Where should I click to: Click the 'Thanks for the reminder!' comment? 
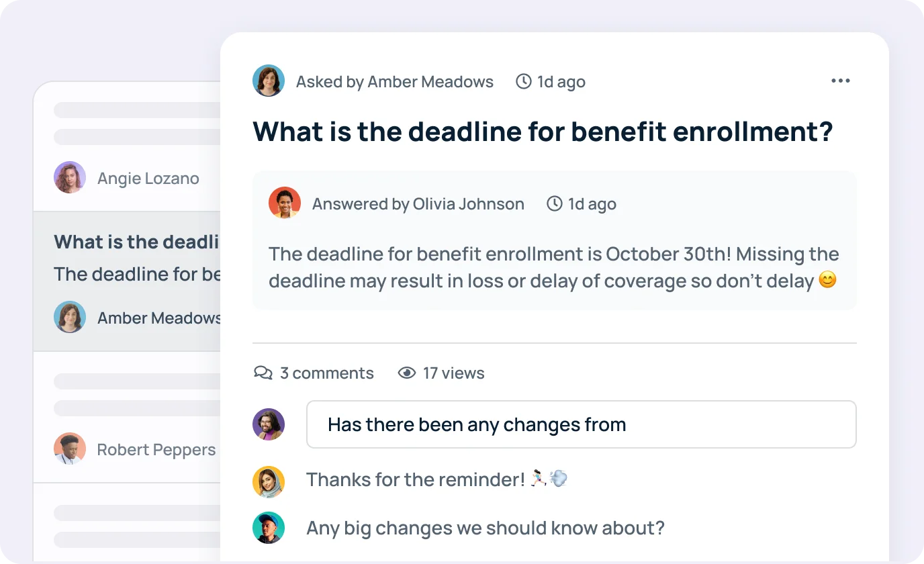(436, 479)
